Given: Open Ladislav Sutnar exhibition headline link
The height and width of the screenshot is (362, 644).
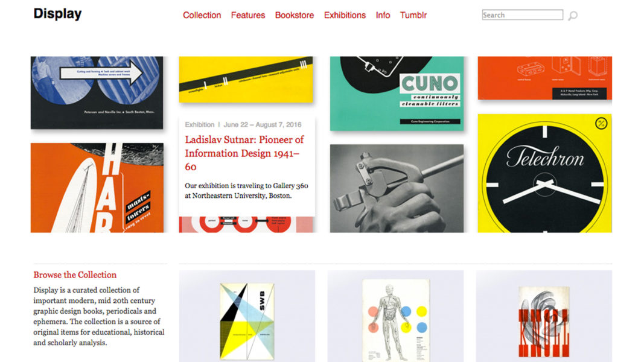Looking at the screenshot, I should click(244, 153).
